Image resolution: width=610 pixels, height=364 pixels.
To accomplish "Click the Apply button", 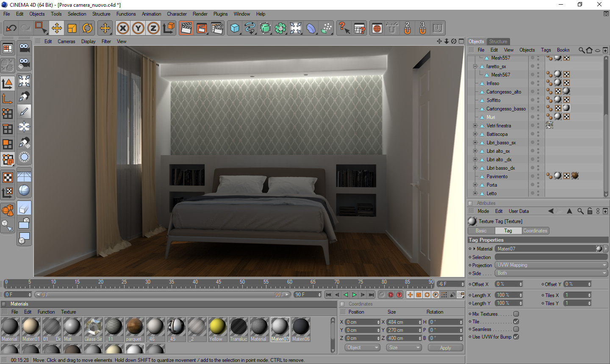I will click(445, 347).
